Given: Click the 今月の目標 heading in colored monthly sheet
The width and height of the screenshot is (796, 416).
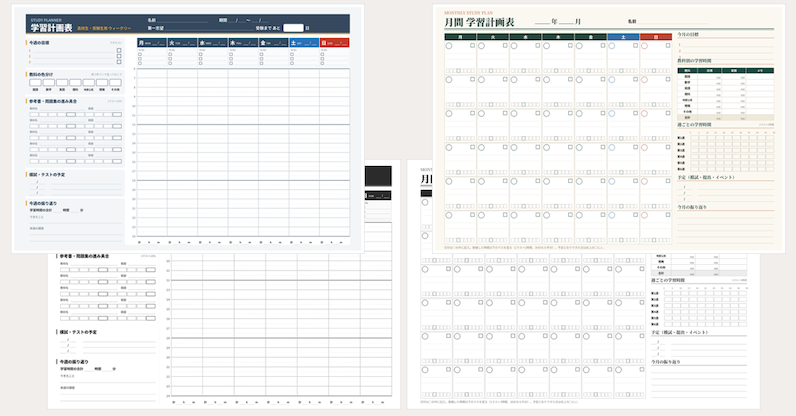Looking at the screenshot, I should (x=688, y=35).
